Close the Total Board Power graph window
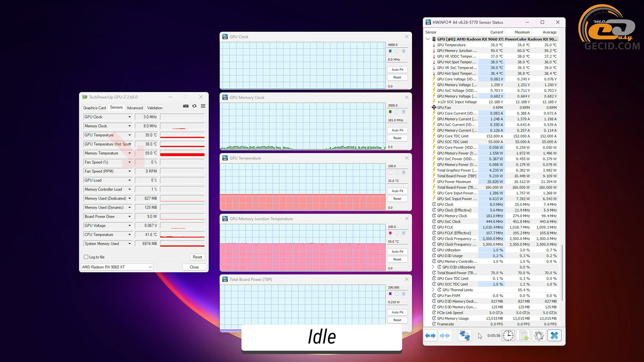Screen dimensions: 644x362 tap(407, 280)
